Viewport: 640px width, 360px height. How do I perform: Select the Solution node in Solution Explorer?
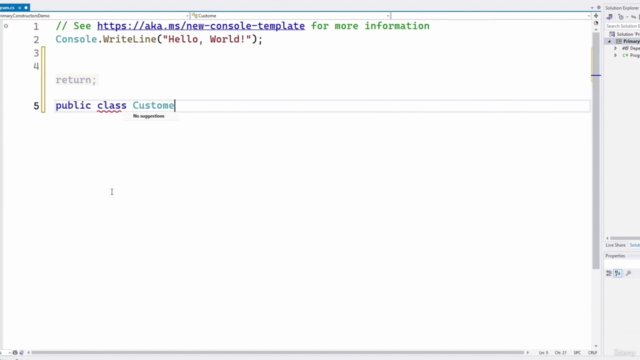(x=624, y=34)
